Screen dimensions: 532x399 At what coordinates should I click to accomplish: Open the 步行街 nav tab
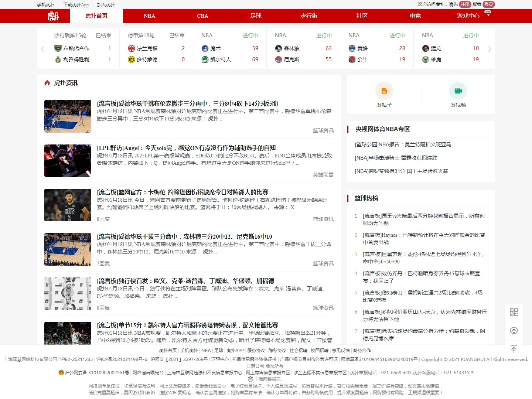click(309, 16)
